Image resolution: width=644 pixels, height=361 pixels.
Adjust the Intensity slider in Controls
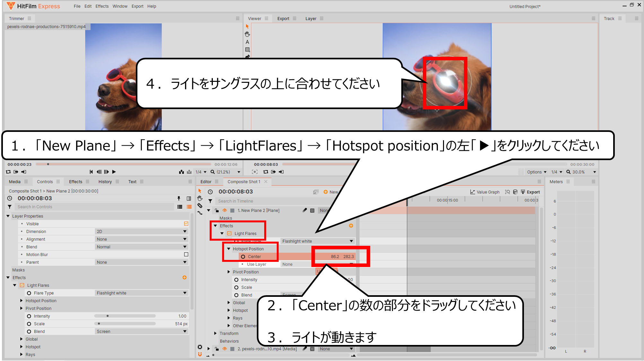pyautogui.click(x=125, y=316)
